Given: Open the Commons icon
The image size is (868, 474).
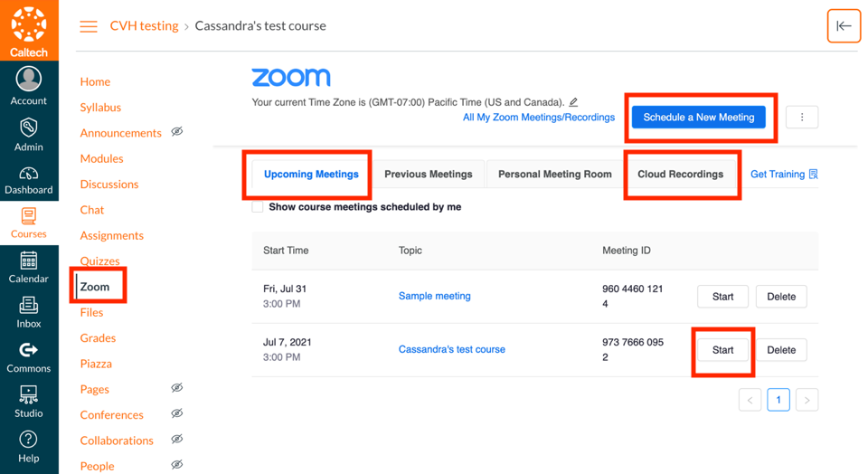Looking at the screenshot, I should tap(29, 350).
